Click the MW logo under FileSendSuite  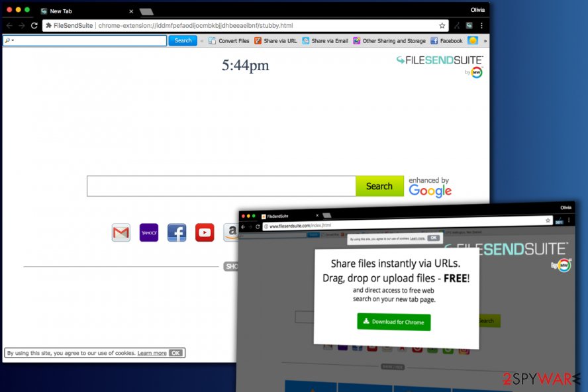click(477, 72)
